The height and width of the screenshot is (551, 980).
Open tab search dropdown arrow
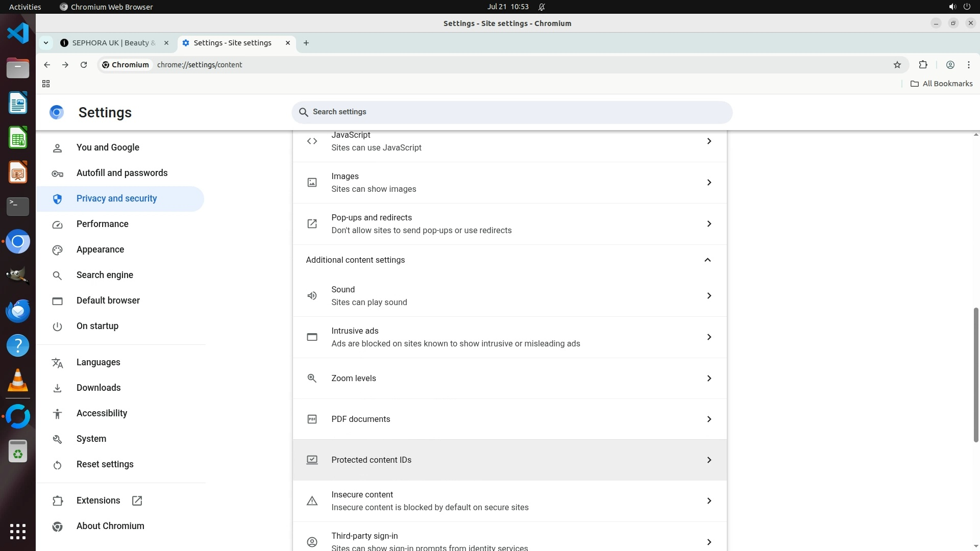pos(46,43)
